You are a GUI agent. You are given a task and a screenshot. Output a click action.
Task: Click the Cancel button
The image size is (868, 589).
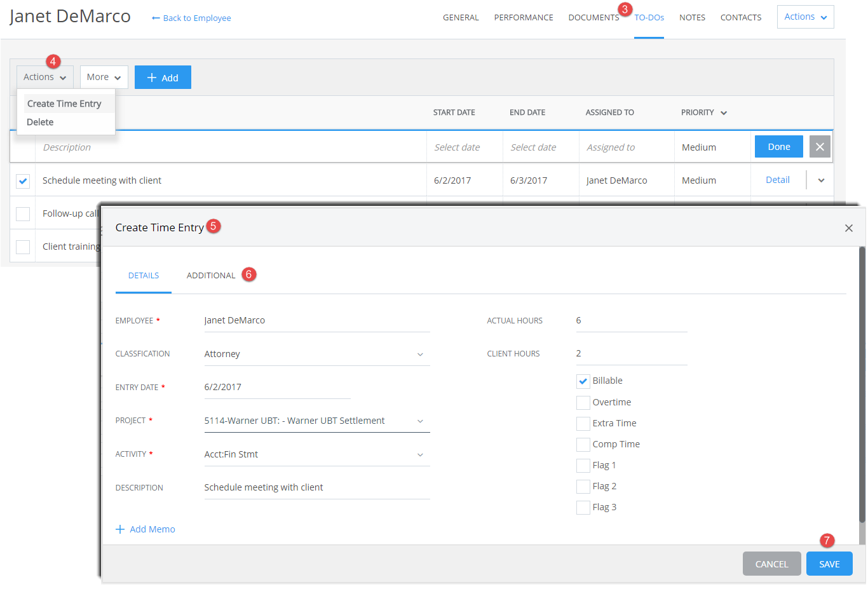[771, 564]
